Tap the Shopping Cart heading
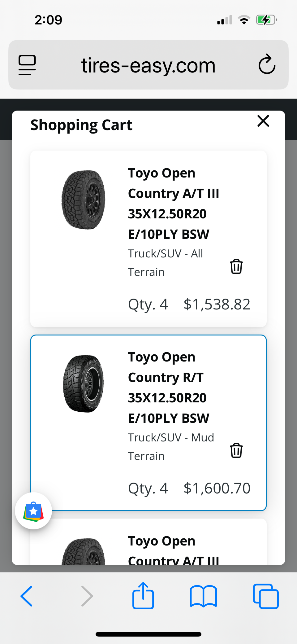This screenshot has width=297, height=644. (81, 125)
